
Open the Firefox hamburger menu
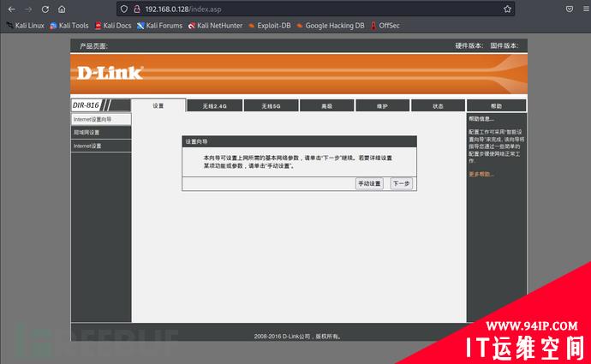click(586, 9)
